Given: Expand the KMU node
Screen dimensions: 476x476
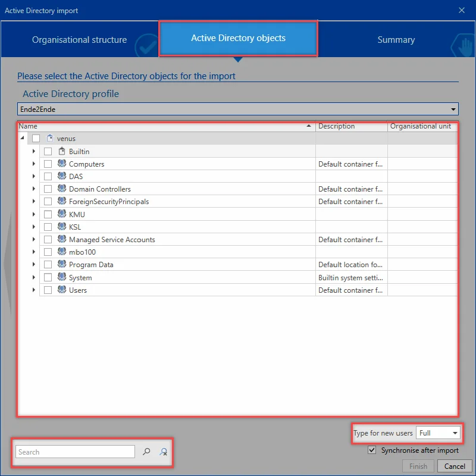Looking at the screenshot, I should (x=34, y=214).
